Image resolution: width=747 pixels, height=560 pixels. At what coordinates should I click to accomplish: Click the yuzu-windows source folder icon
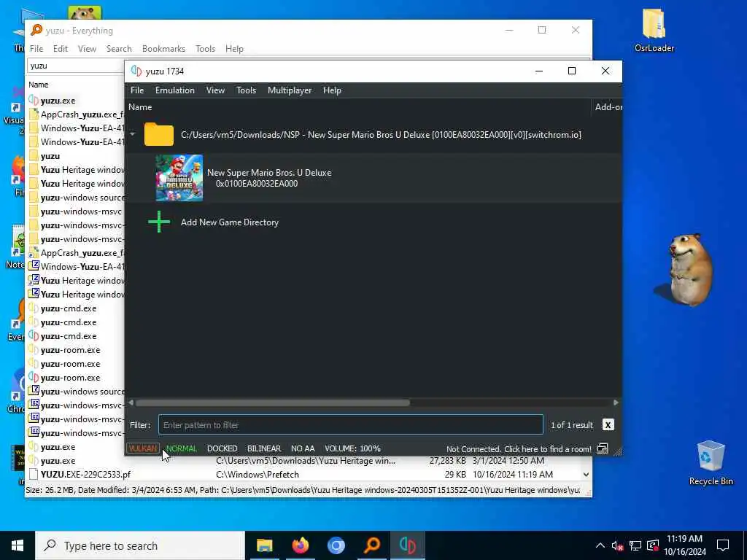(34, 197)
